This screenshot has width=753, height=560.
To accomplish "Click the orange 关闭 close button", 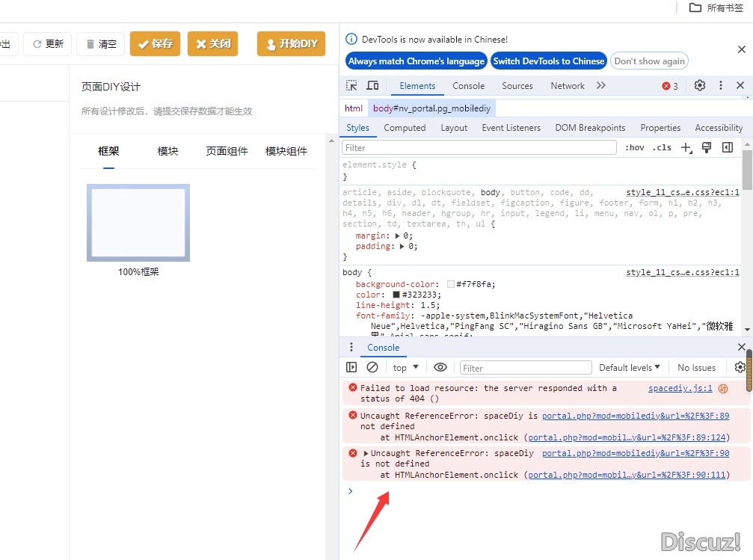I will click(213, 43).
